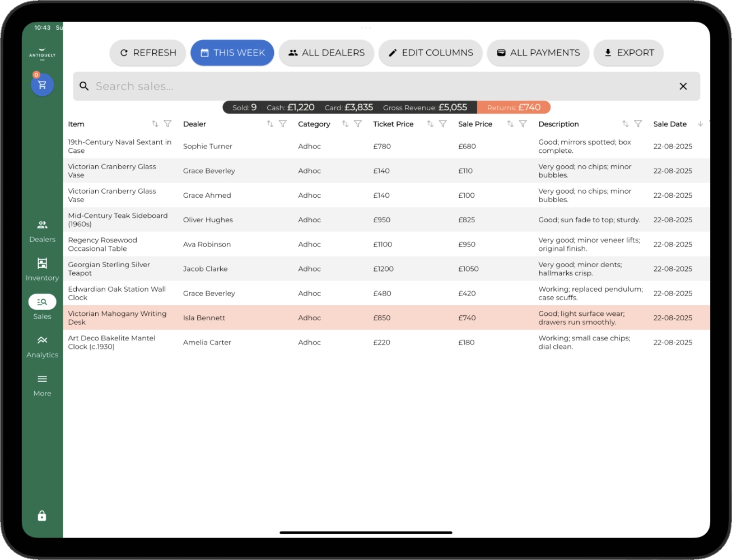732x560 pixels.
Task: Sort by Item column arrows
Action: 155,124
